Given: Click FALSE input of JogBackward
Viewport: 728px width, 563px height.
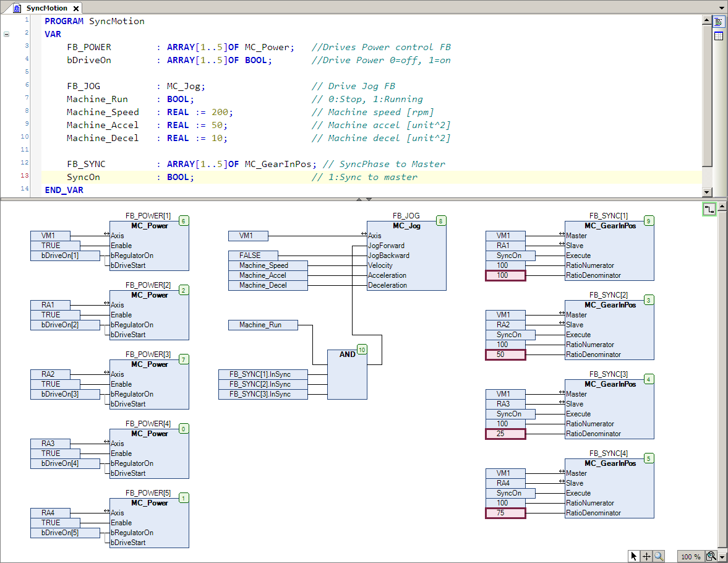Looking at the screenshot, I should click(253, 256).
